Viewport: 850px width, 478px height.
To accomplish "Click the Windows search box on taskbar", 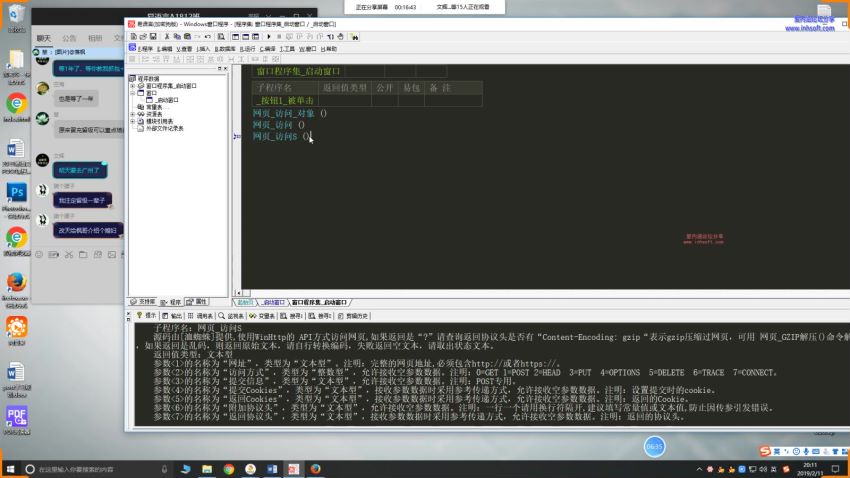I will click(90, 468).
